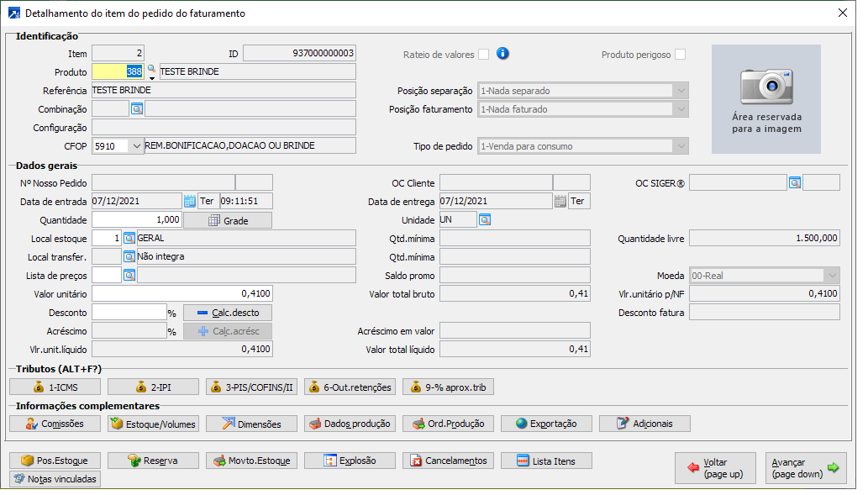Click the Local estoque search icon
Image resolution: width=868 pixels, height=495 pixels.
(129, 238)
